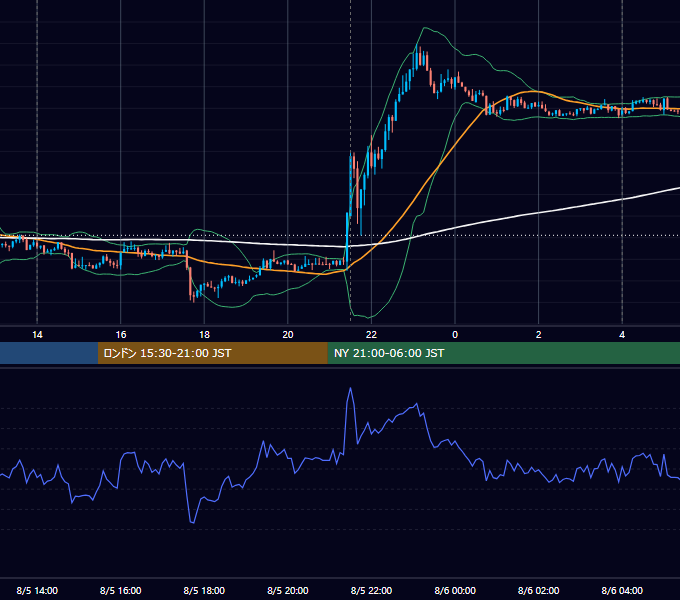This screenshot has height=600, width=680.
Task: Click the 2 hour axis label
Action: tap(539, 335)
